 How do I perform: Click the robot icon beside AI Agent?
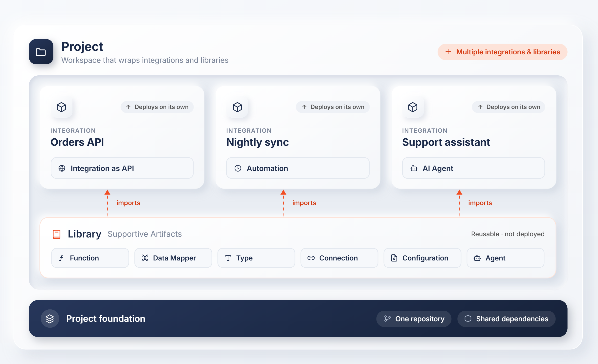[414, 169]
